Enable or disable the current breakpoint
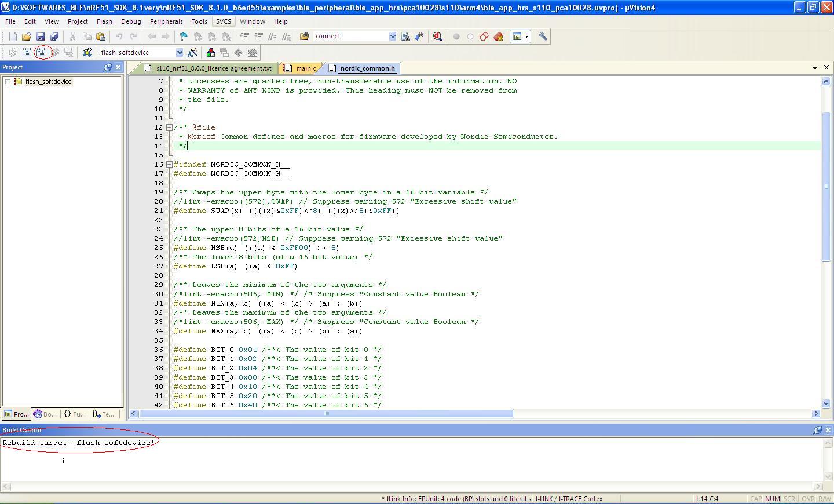The image size is (834, 504). [470, 36]
